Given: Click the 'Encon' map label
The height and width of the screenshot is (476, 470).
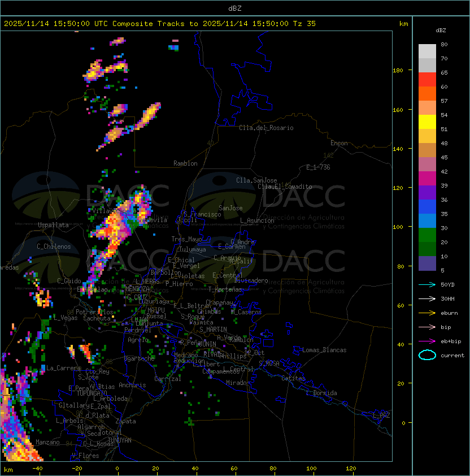Looking at the screenshot, I should coord(339,143).
